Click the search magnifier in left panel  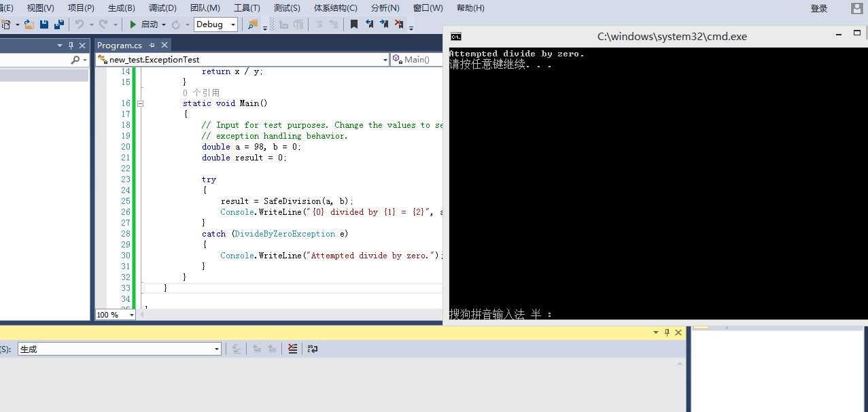75,60
